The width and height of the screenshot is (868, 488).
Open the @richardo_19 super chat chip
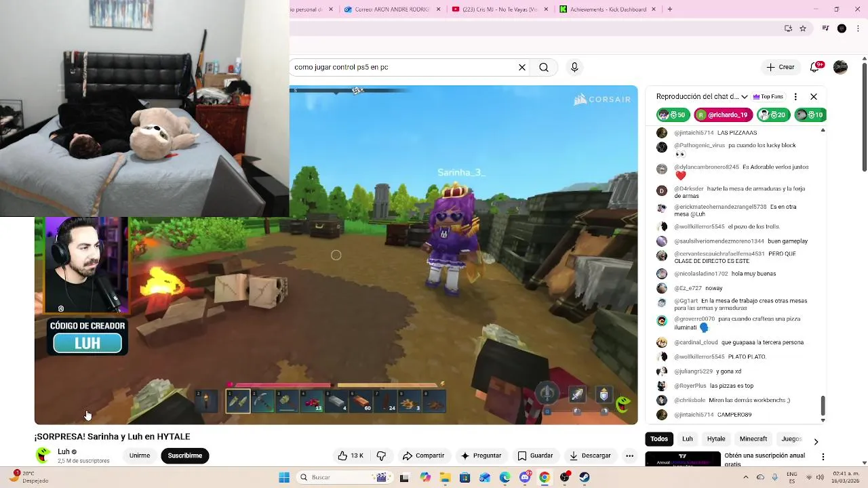724,115
